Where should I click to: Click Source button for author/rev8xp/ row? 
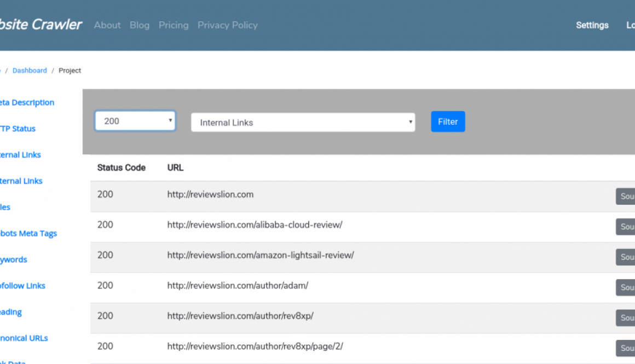coord(625,318)
